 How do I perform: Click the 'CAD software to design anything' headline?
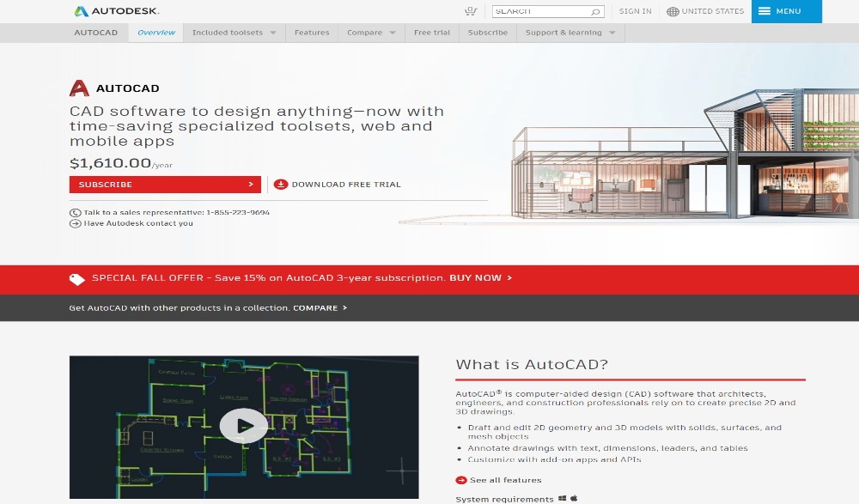tap(257, 126)
